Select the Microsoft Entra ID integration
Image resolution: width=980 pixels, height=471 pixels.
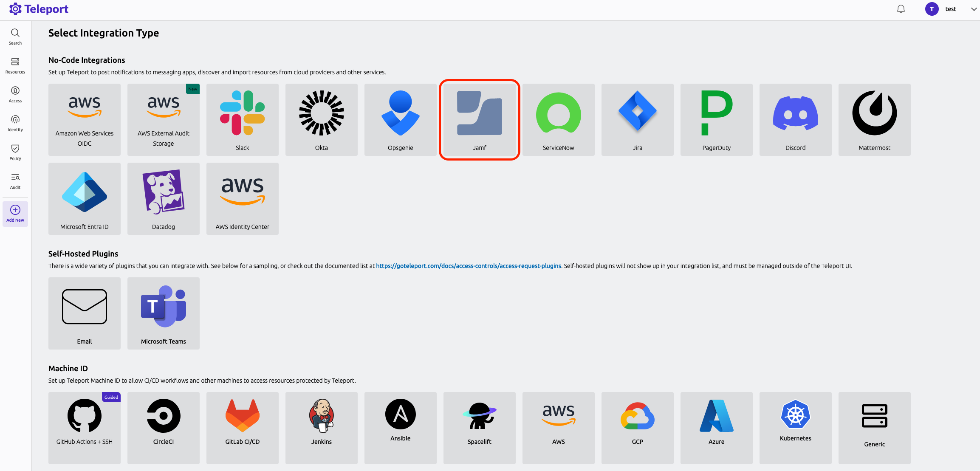pos(84,198)
